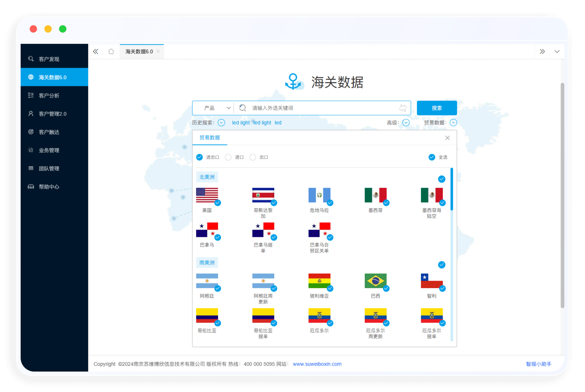Select the Brazil flag icon
This screenshot has height=392, width=585.
[x=375, y=281]
